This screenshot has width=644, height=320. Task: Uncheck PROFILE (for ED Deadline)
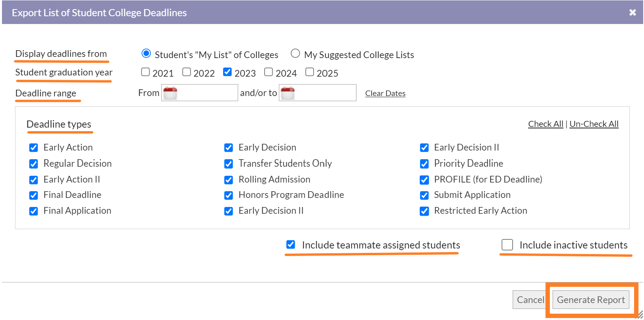tap(424, 179)
